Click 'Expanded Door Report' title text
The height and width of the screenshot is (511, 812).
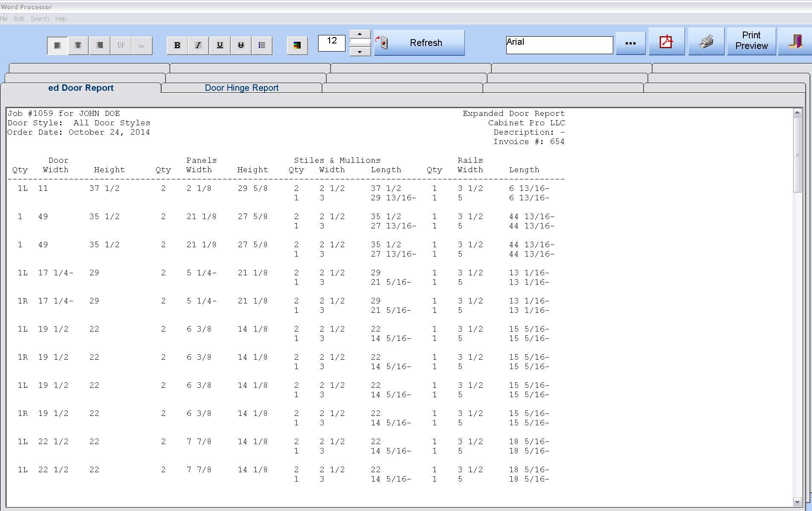513,113
